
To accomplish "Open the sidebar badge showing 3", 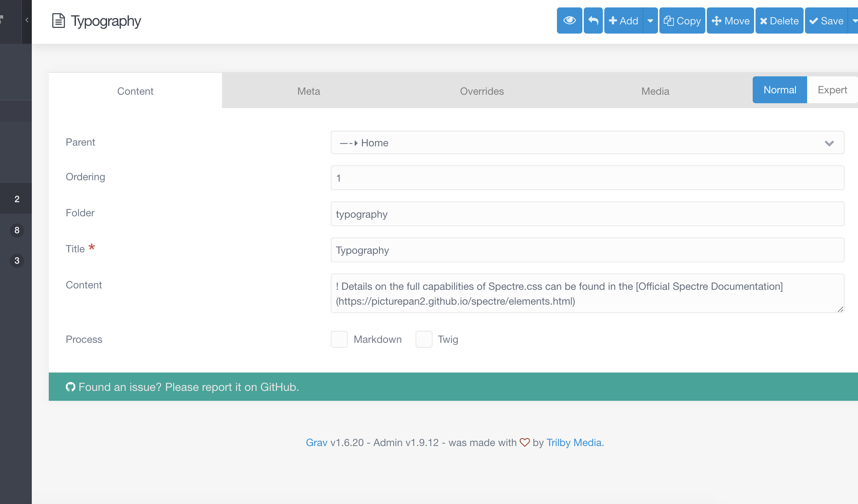I will pos(17,260).
